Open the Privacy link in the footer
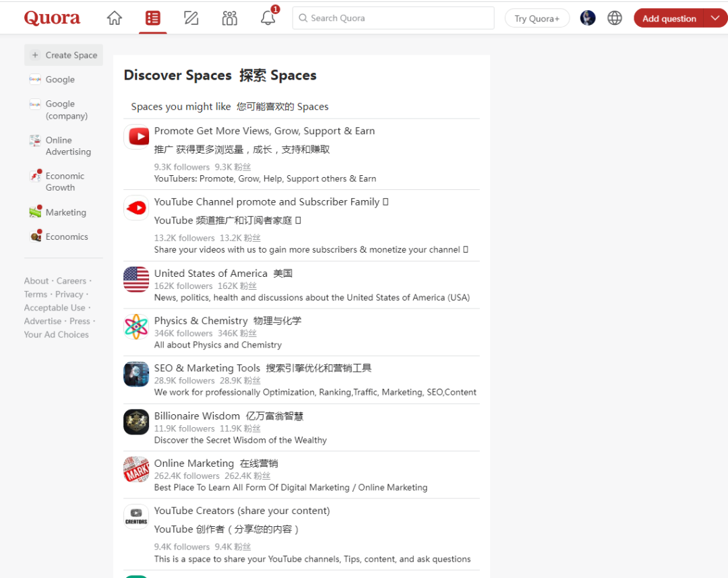Screen dimensions: 728x578 pos(69,294)
